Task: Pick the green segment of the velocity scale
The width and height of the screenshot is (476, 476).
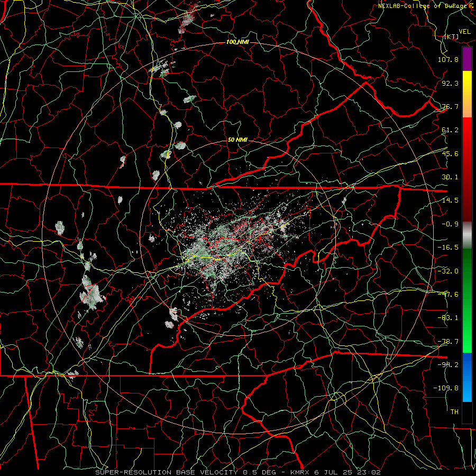Action: 467,300
